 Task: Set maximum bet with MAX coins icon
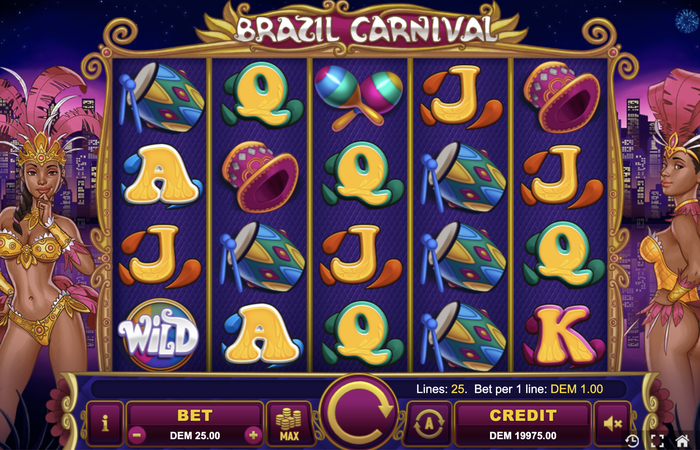point(289,423)
